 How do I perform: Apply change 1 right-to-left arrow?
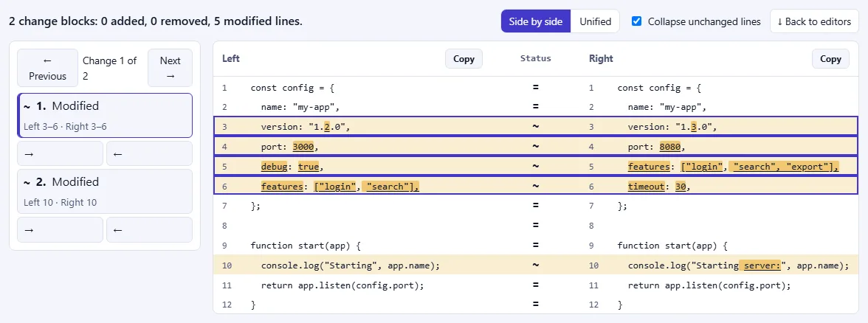pos(149,153)
